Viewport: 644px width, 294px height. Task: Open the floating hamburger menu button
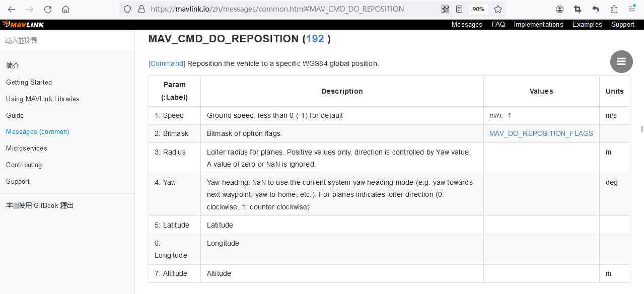[621, 61]
